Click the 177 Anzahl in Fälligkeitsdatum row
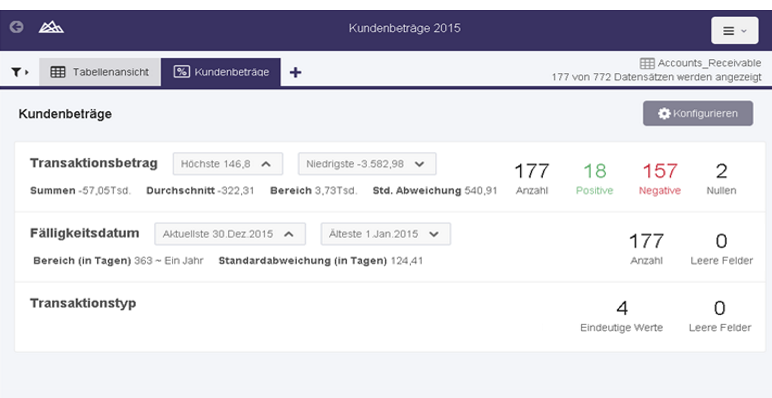 pos(646,248)
